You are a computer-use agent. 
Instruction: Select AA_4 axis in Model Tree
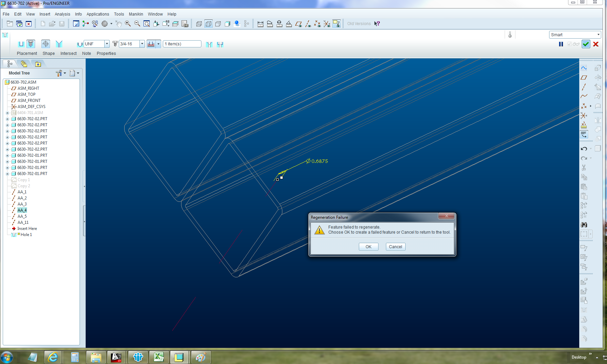22,210
